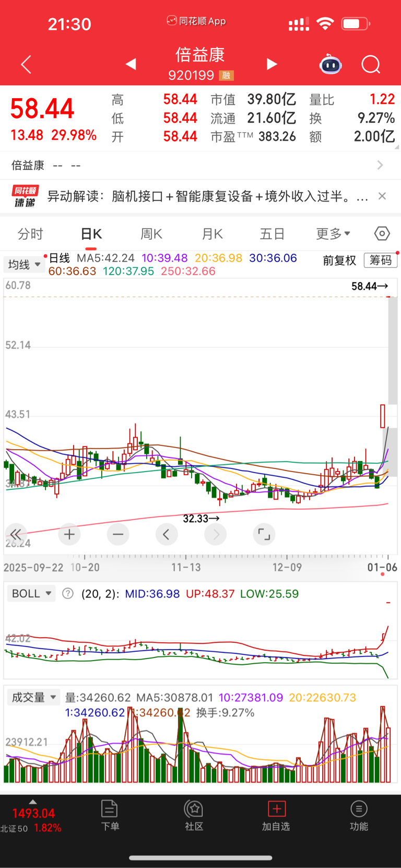Image resolution: width=401 pixels, height=868 pixels.
Task: Tap the 32.33 low price marker
Action: click(201, 519)
